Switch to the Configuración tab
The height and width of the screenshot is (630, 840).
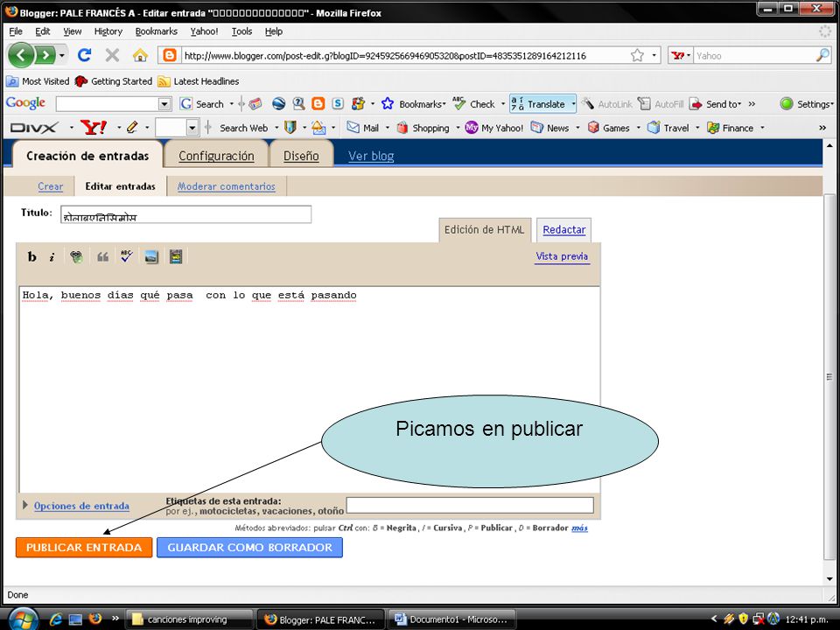point(216,156)
